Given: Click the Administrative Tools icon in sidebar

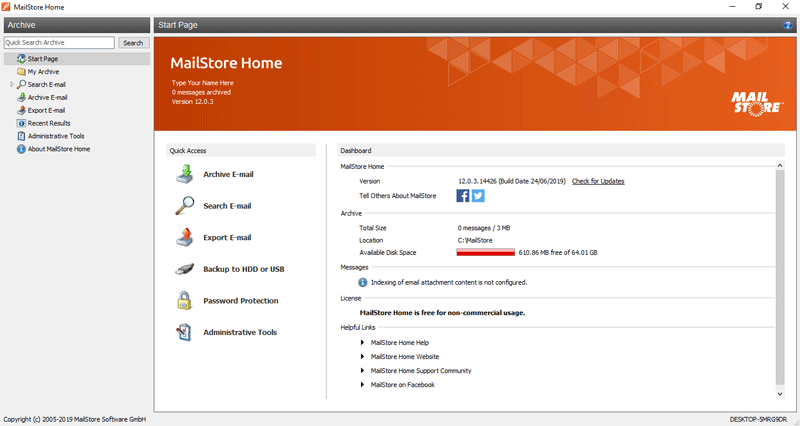Looking at the screenshot, I should [x=21, y=136].
